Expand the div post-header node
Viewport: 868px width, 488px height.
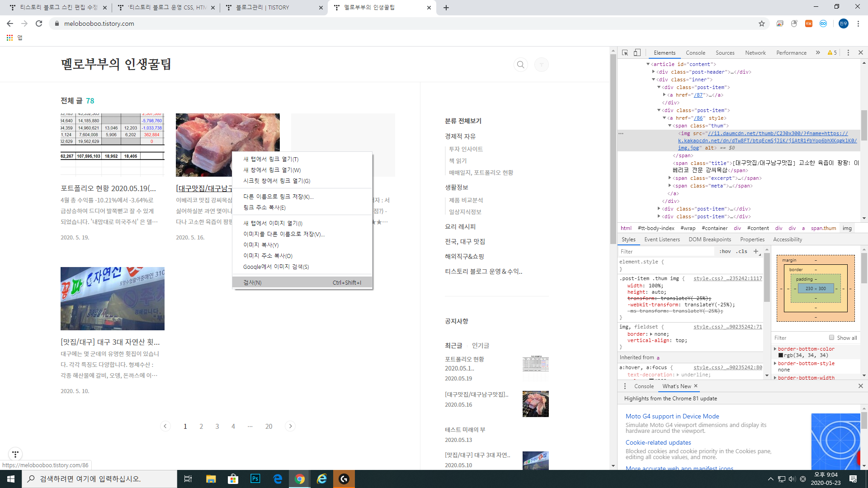(654, 72)
